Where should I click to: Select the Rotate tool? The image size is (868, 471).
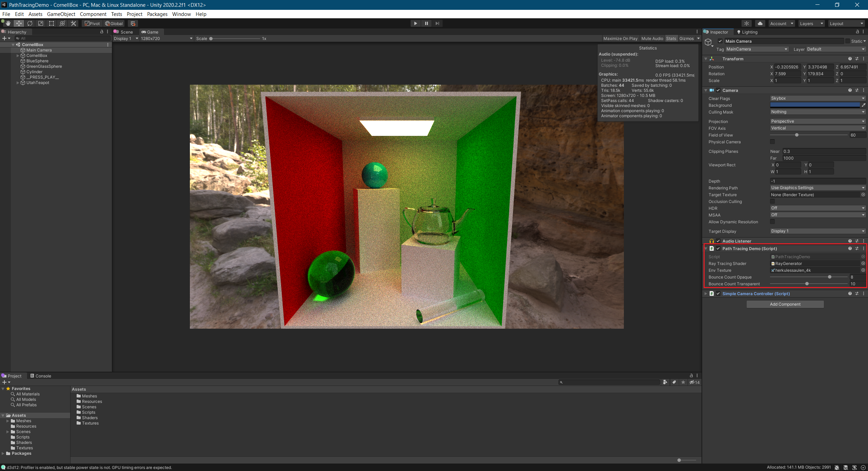[x=30, y=23]
